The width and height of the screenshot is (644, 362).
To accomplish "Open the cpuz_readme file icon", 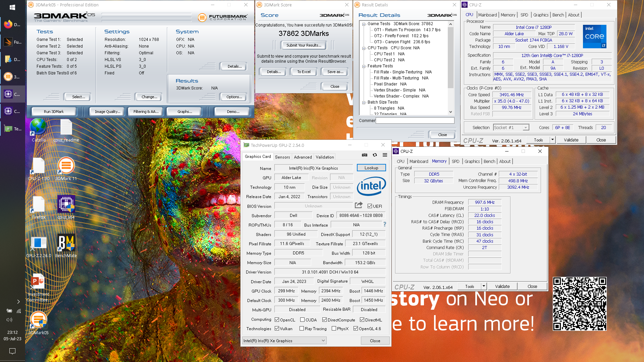I will [x=66, y=130].
